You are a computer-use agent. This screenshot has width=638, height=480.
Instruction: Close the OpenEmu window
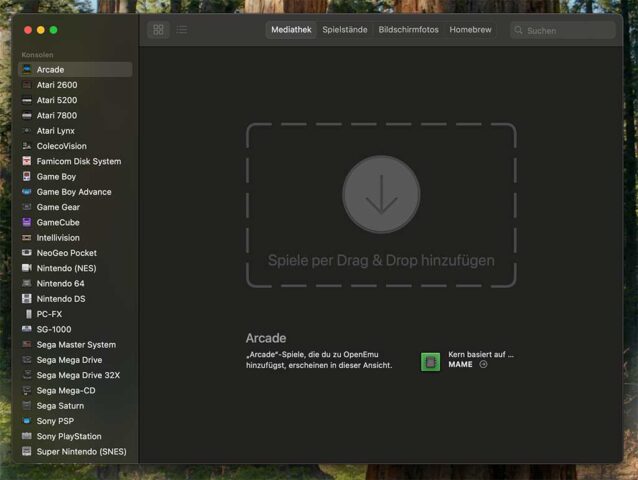pos(28,30)
